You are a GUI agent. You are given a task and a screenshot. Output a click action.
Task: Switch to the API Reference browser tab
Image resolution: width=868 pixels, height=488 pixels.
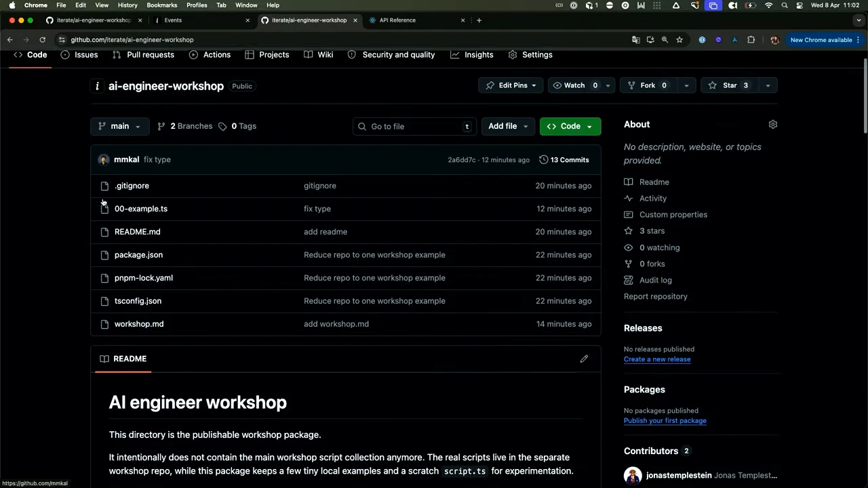pyautogui.click(x=416, y=20)
